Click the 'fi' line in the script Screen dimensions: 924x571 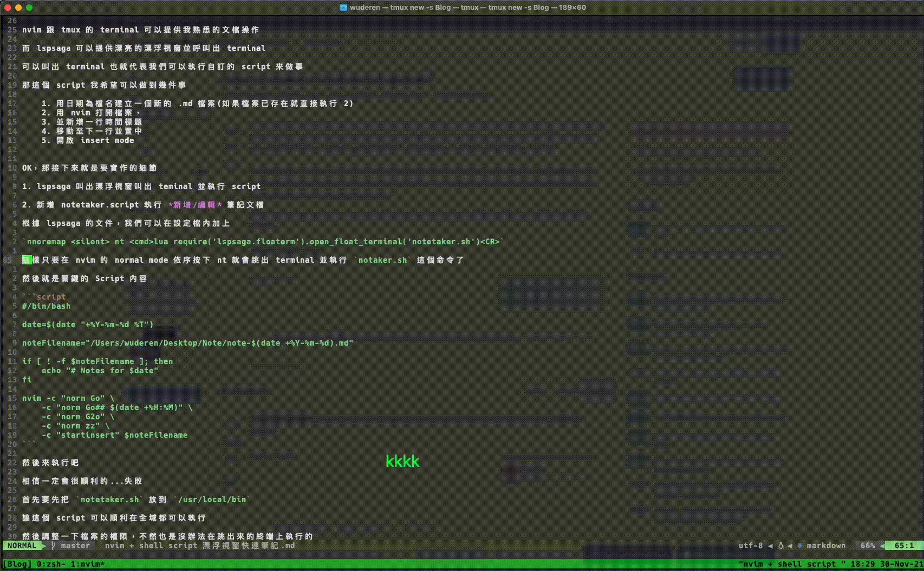pos(27,380)
